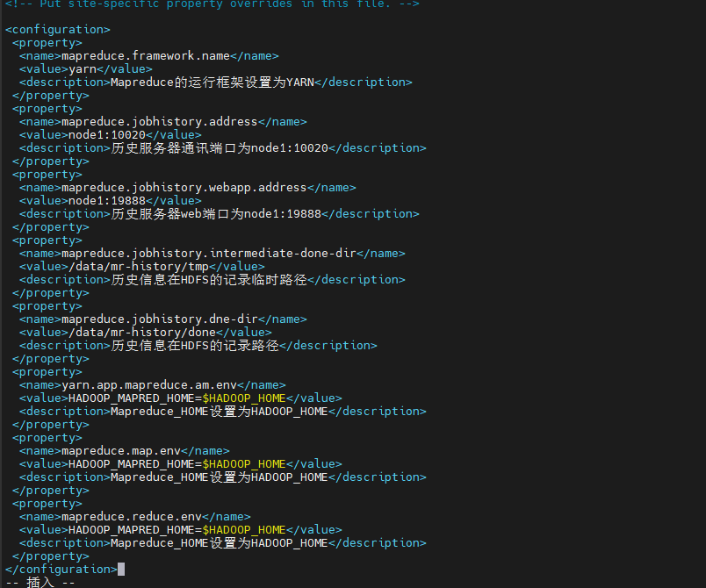The image size is (706, 588).
Task: Click description below mapreduce.reduce.env value
Action: pos(220,543)
